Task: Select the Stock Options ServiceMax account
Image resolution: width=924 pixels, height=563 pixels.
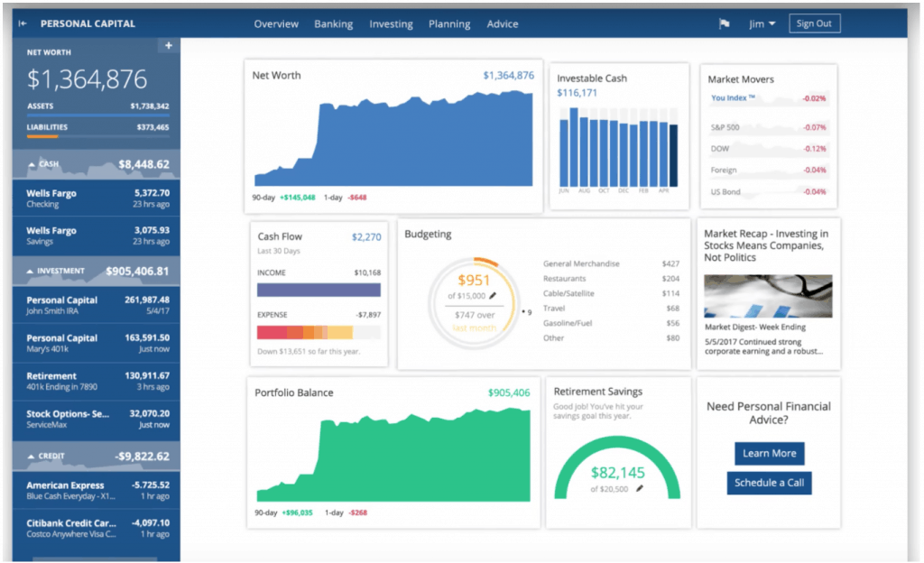Action: [x=97, y=419]
